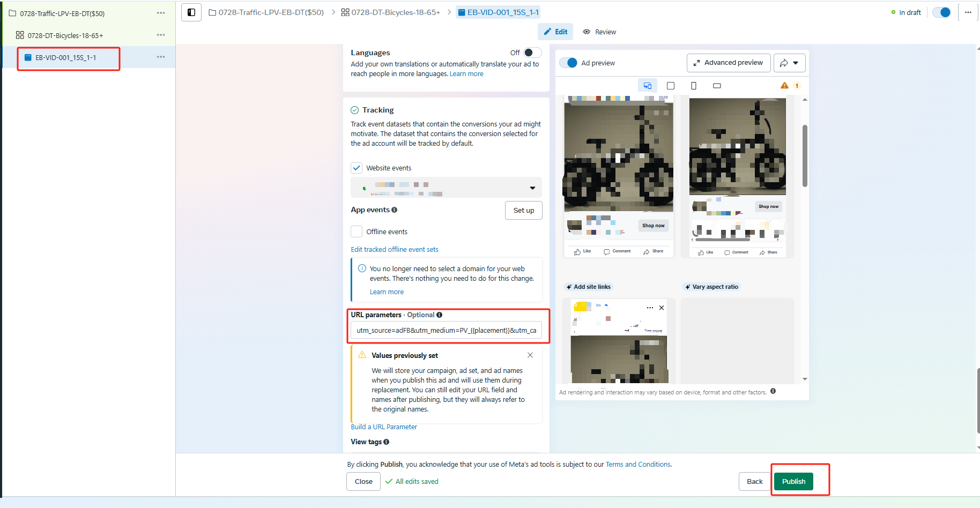
Task: Open the website events dataset dropdown
Action: click(532, 188)
